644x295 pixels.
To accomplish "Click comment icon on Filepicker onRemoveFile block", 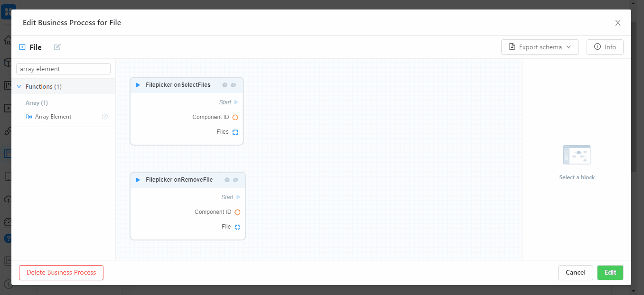I will point(235,180).
